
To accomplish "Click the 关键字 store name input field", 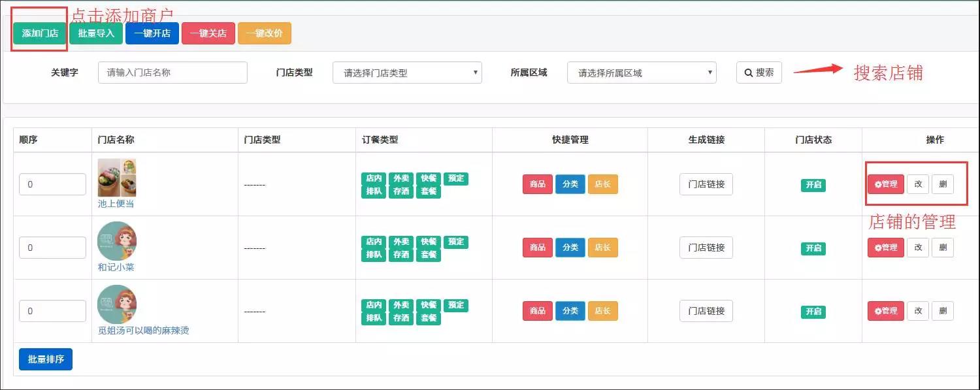I will pyautogui.click(x=172, y=73).
